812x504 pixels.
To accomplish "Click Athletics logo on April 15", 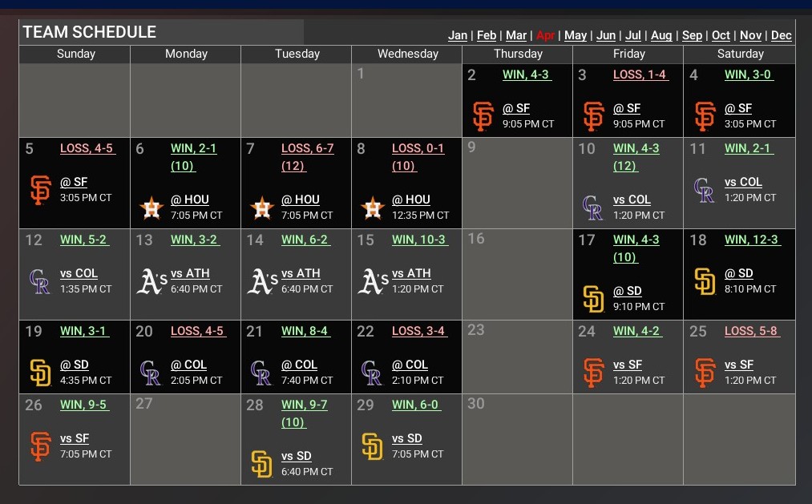I will (x=373, y=281).
